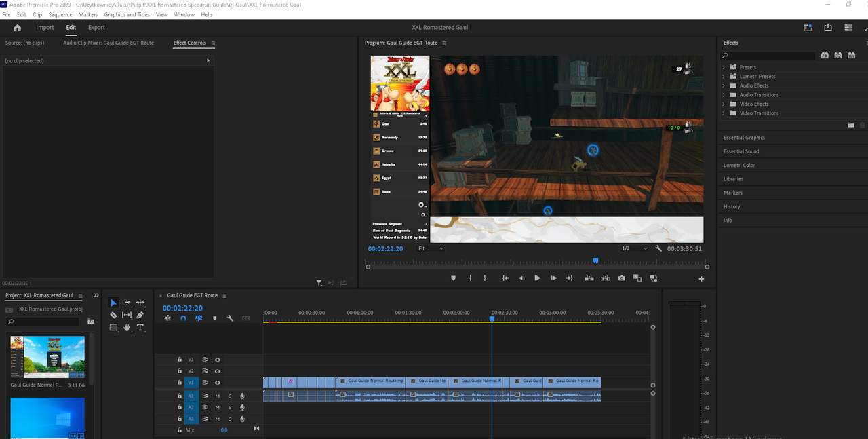
Task: Select the Selection tool arrow
Action: coord(113,303)
